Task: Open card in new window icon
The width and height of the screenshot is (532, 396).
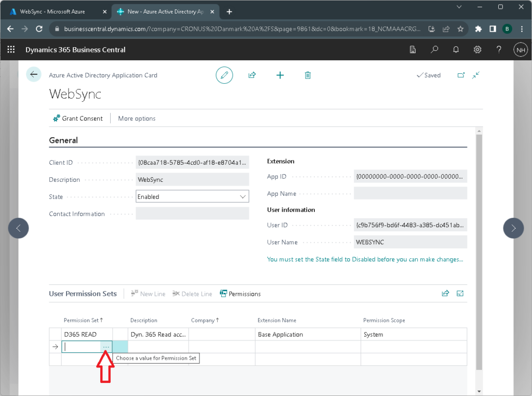Action: coord(460,75)
